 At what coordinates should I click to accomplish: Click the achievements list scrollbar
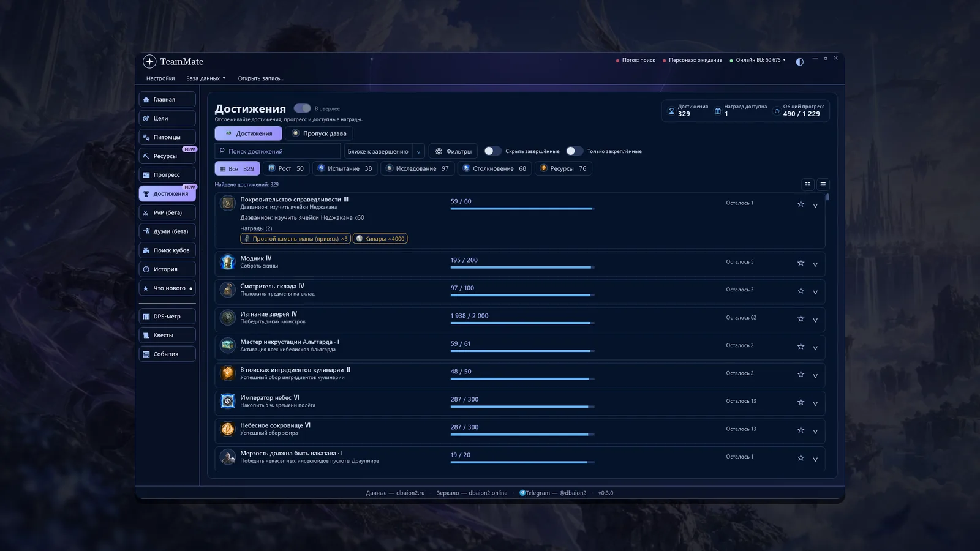point(828,197)
